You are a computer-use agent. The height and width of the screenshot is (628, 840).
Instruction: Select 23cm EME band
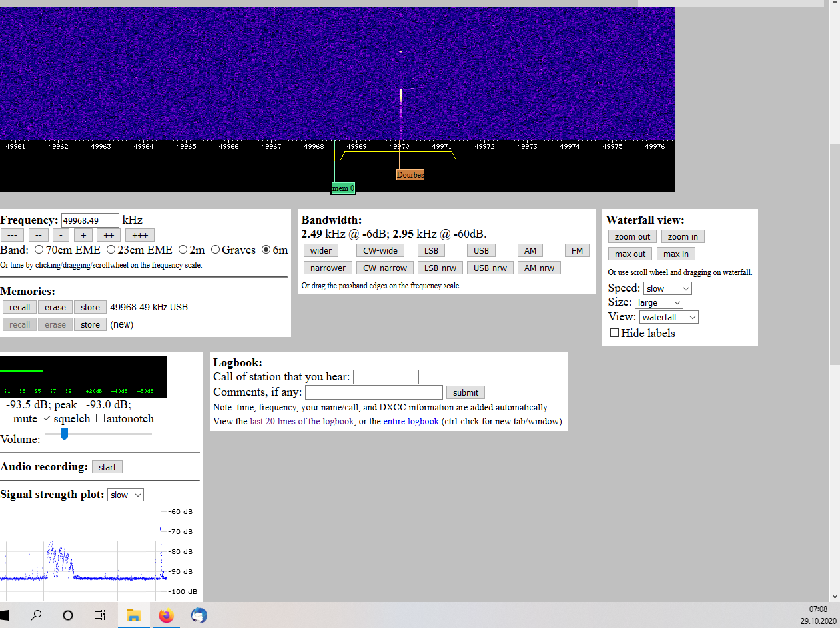(110, 250)
